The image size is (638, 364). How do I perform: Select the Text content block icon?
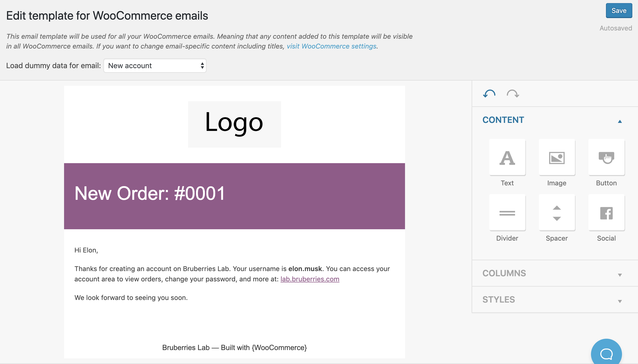[x=507, y=157]
